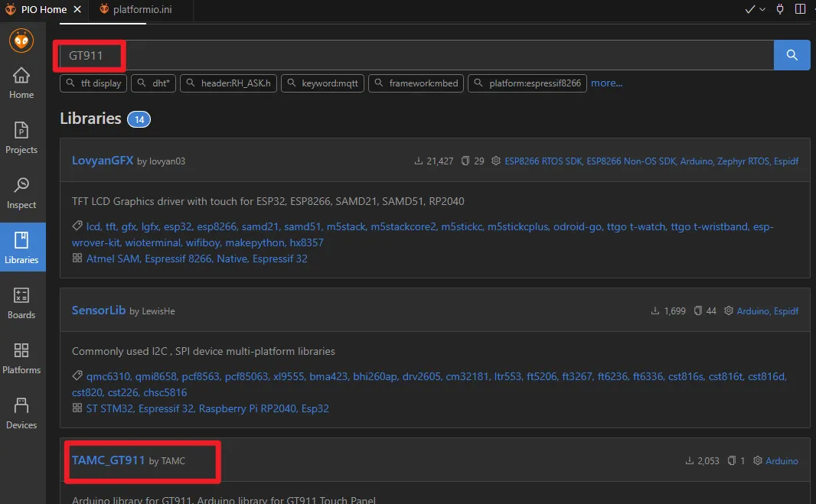This screenshot has width=816, height=504.
Task: Click the 'esp8266' tag on LovyanGFX
Action: pyautogui.click(x=217, y=227)
